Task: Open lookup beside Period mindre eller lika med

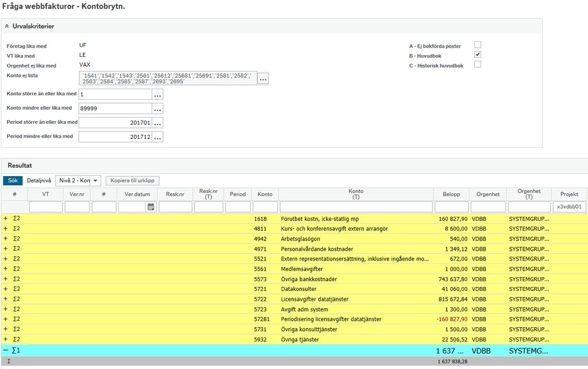Action: (x=157, y=137)
